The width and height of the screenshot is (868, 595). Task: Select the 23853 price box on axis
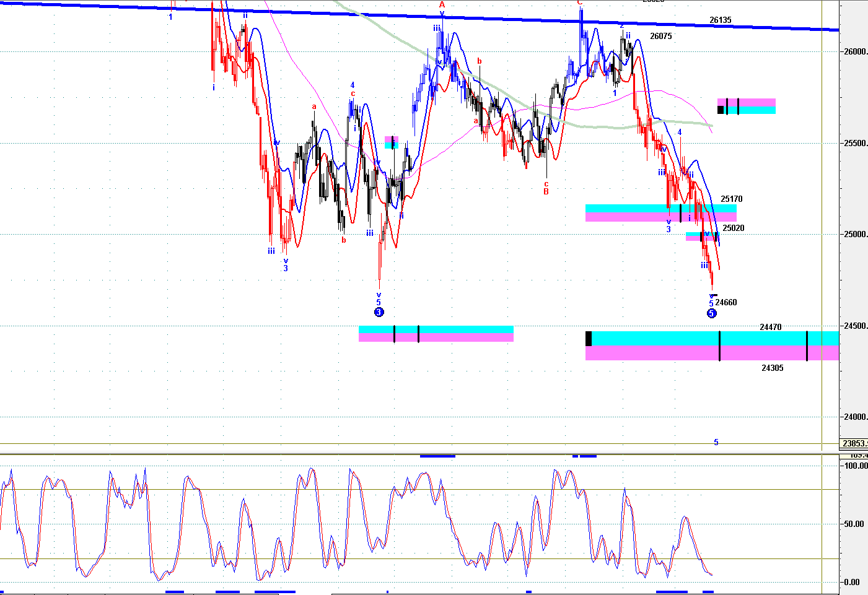click(854, 443)
